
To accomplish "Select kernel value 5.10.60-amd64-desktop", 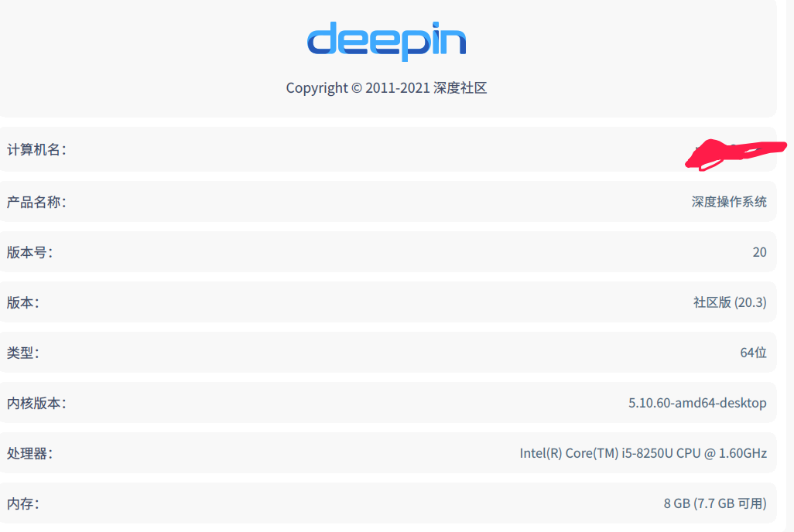I will click(697, 403).
